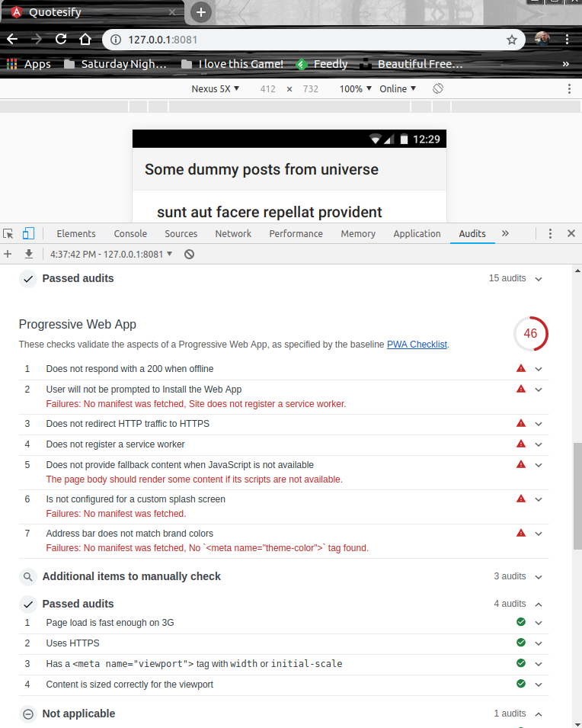Click the rotate screen icon in device bar
Viewport: 582px width, 728px height.
click(438, 88)
